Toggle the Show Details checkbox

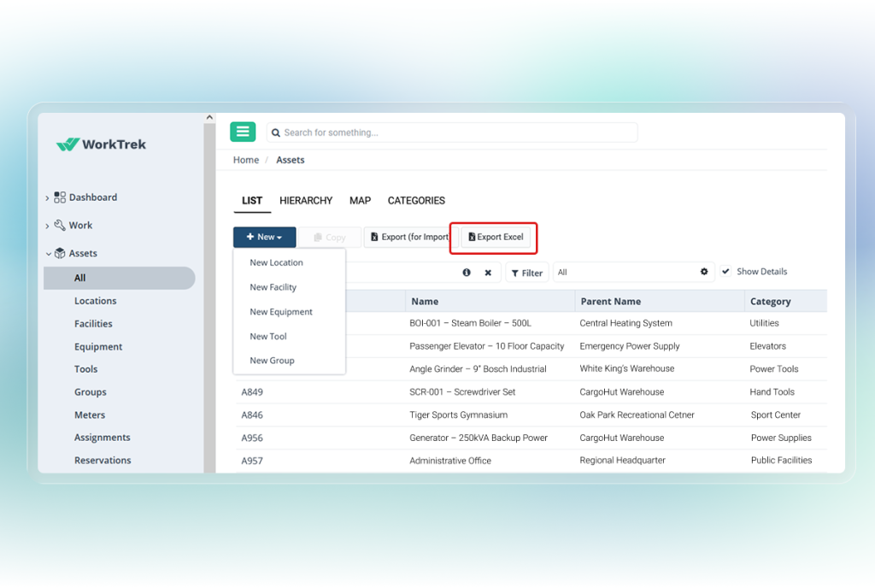coord(725,272)
